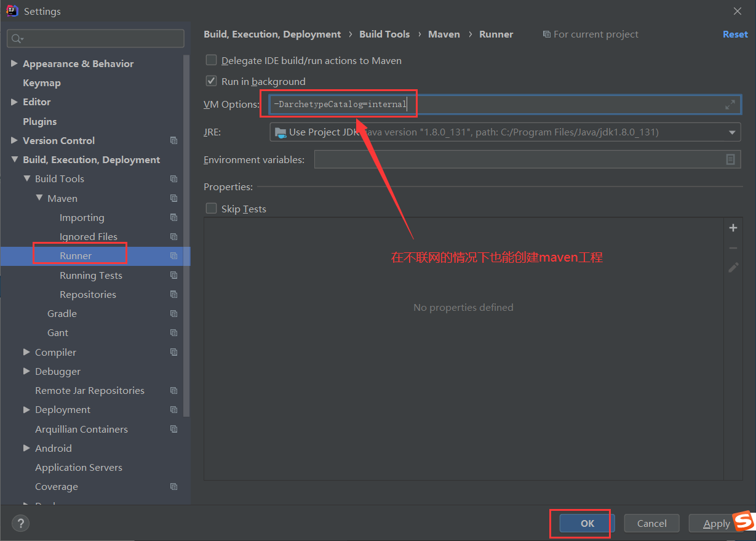Expand the Deployment node arrow
This screenshot has height=541, width=756.
(26, 409)
